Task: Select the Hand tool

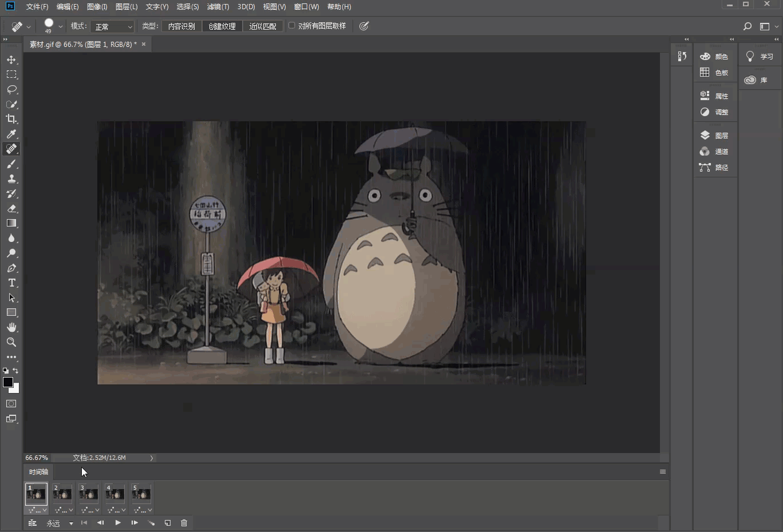Action: (x=11, y=327)
